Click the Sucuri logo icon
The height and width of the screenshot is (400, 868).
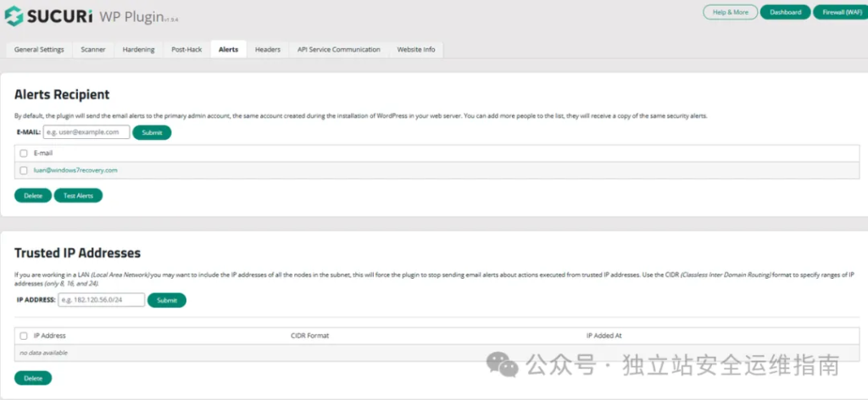click(x=14, y=17)
